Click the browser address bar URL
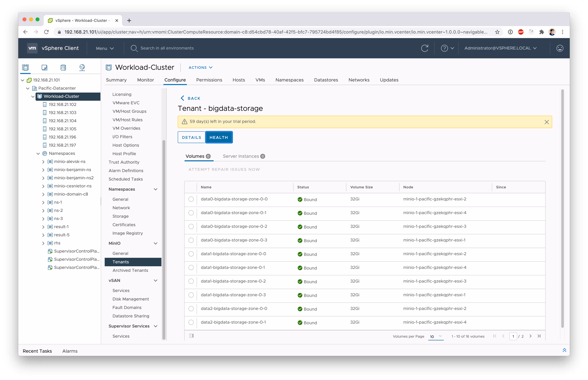Screen dimensions: 588x380 (276, 32)
